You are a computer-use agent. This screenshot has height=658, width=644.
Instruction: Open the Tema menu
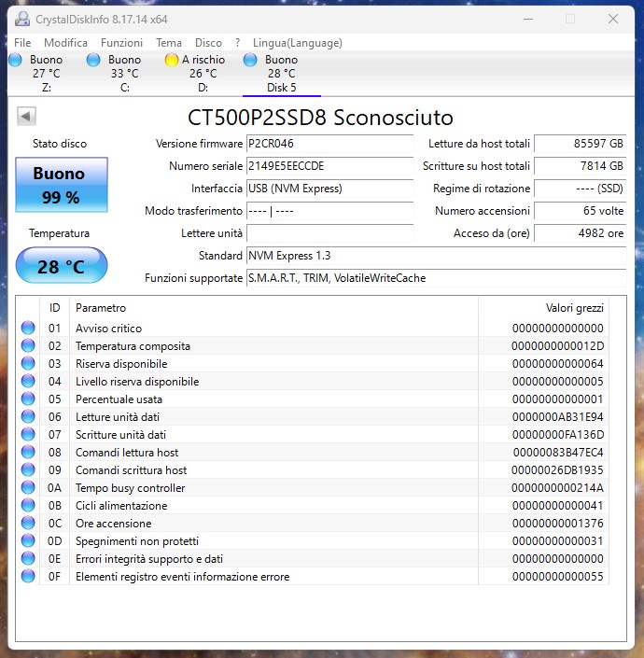click(169, 43)
